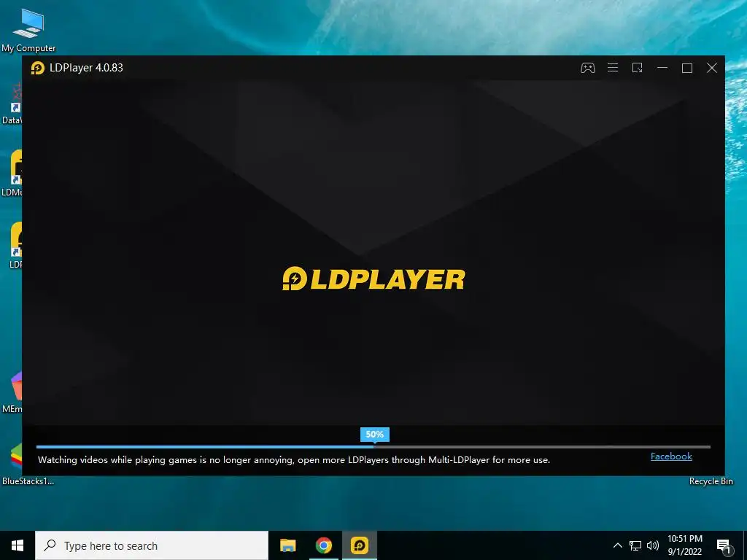The image size is (747, 560).
Task: Click the 50% progress indicator label
Action: (374, 435)
